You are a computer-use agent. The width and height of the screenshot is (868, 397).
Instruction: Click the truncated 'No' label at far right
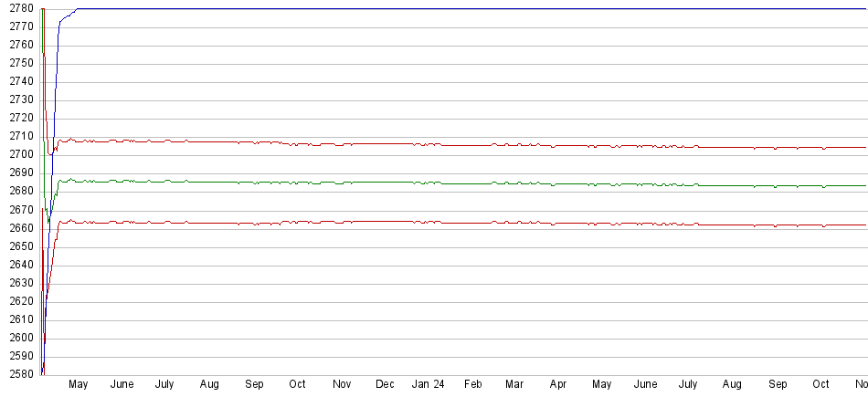(x=861, y=385)
